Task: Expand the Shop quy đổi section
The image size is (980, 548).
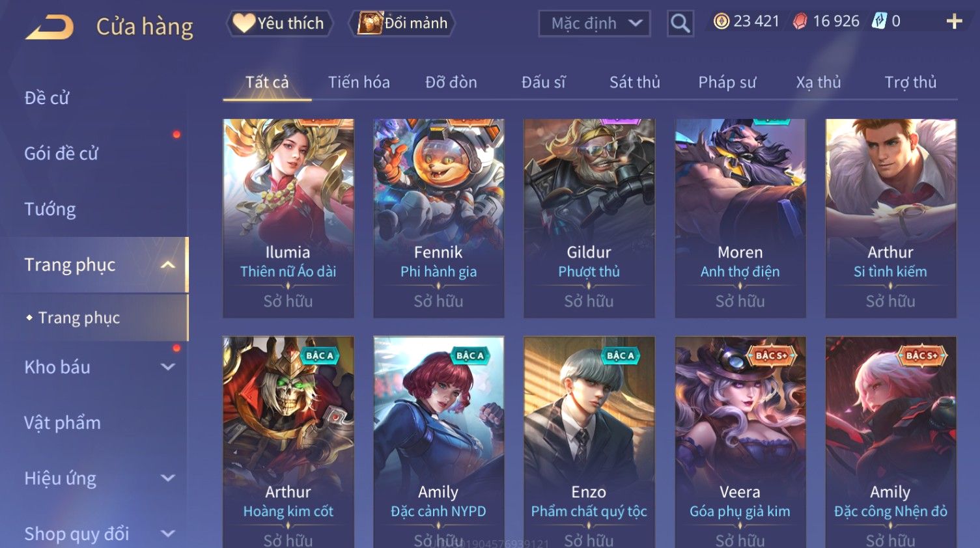Action: [167, 534]
